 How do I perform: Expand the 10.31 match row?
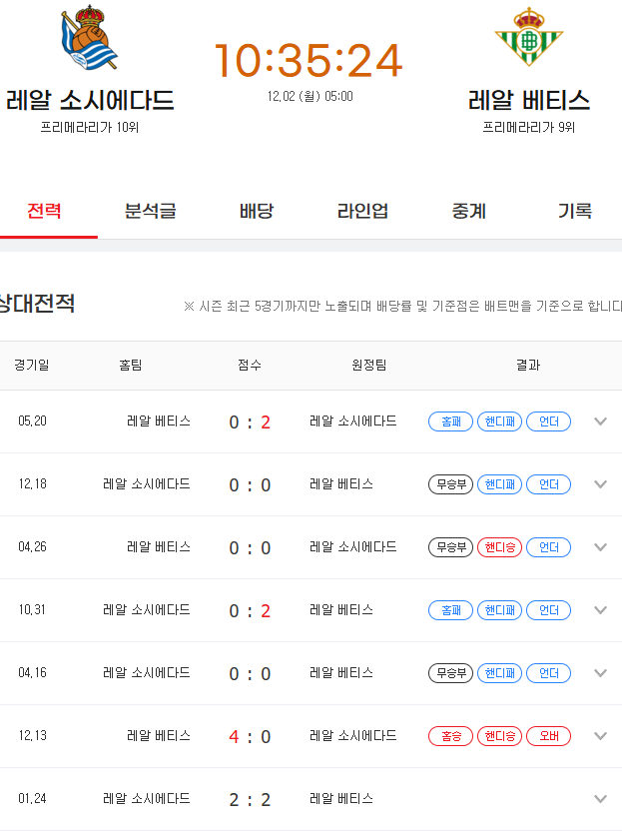[x=601, y=610]
